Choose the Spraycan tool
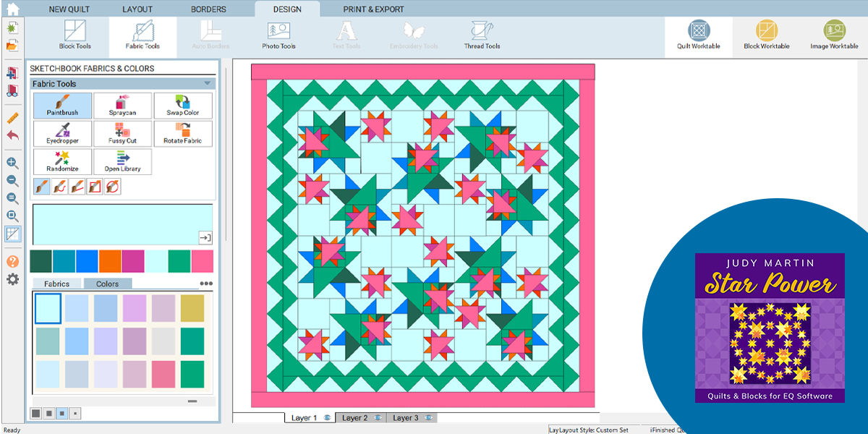The image size is (868, 434). tap(122, 106)
